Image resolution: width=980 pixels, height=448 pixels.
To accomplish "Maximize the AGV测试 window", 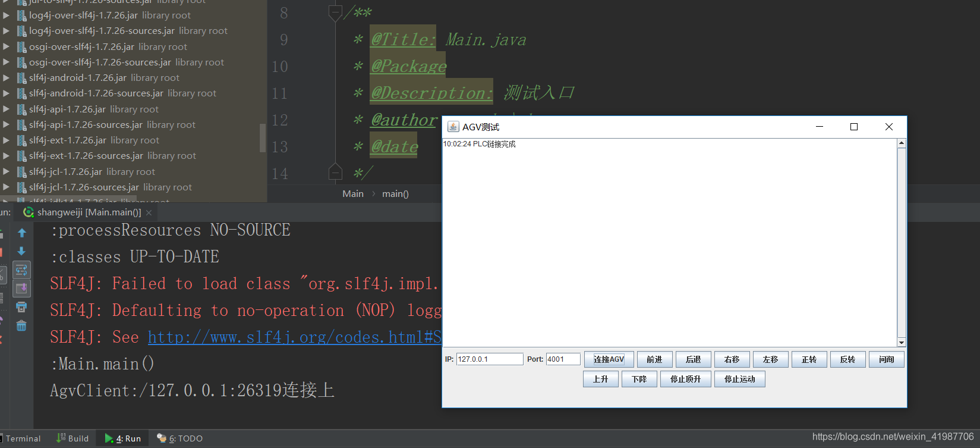I will [854, 127].
